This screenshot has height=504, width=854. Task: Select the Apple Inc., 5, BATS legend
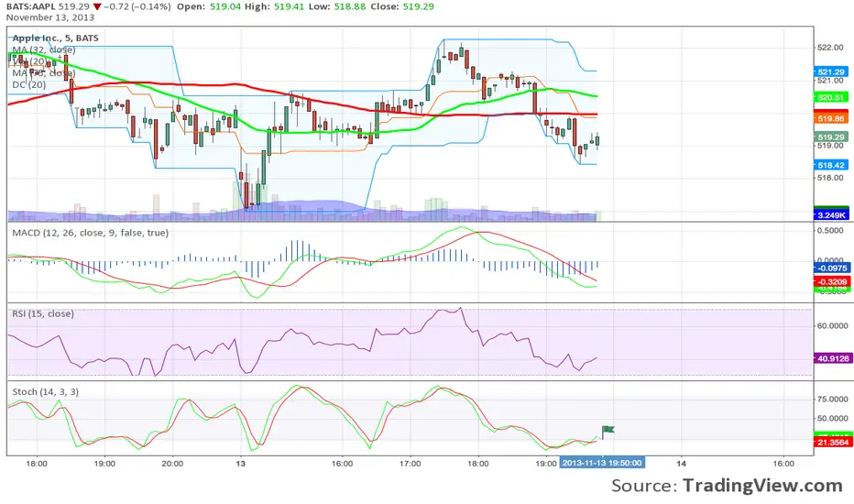[x=56, y=38]
